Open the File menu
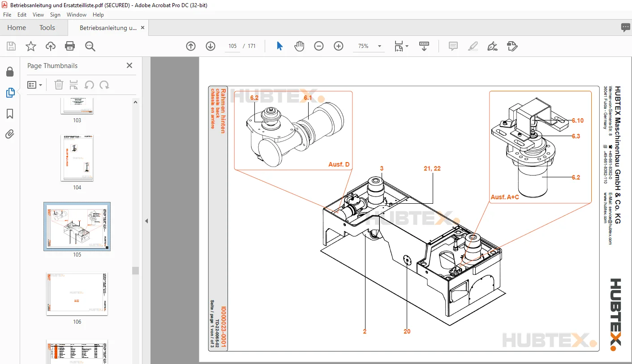Image resolution: width=632 pixels, height=364 pixels. 7,15
